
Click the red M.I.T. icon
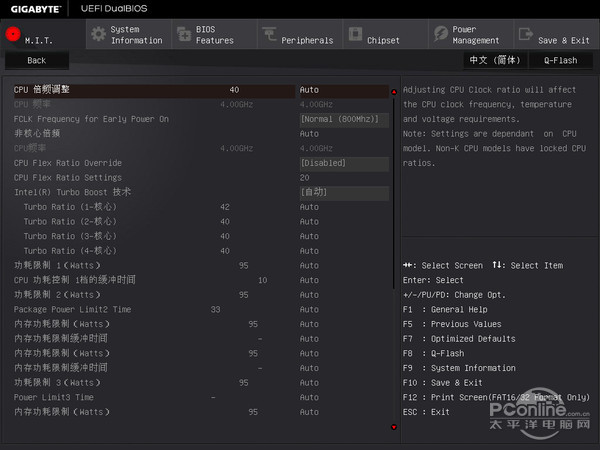coord(13,34)
